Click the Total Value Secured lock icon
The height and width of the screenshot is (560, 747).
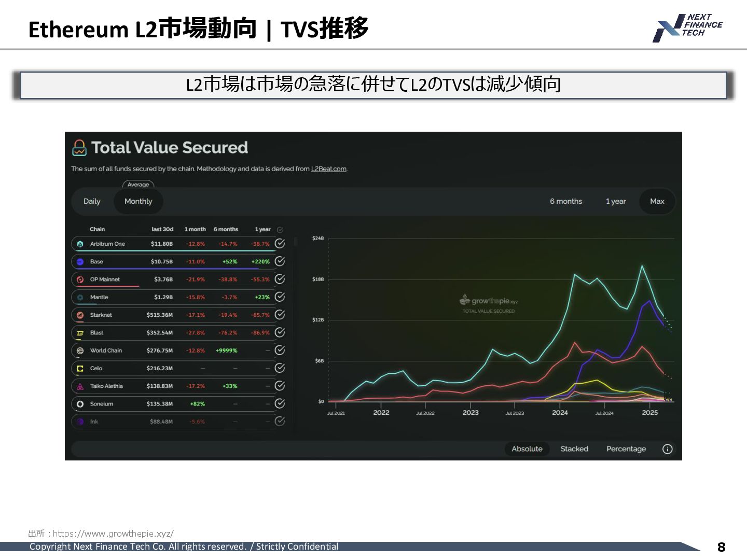click(x=79, y=148)
